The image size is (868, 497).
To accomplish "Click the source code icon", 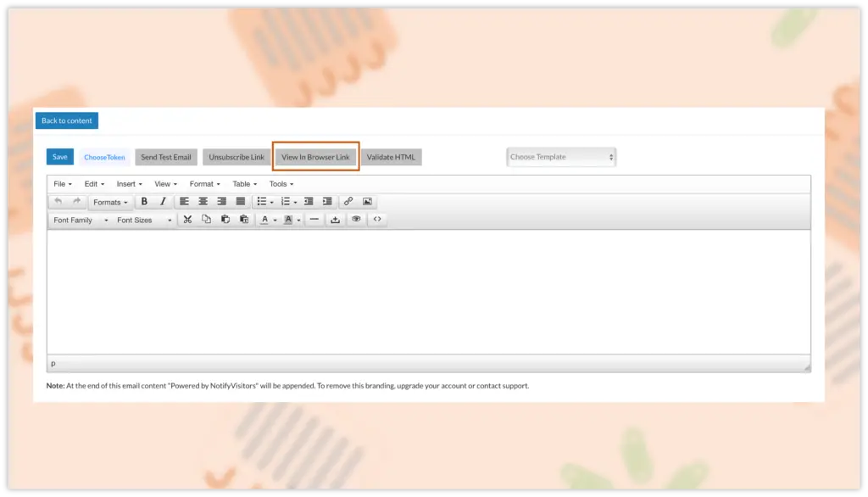I will point(377,220).
